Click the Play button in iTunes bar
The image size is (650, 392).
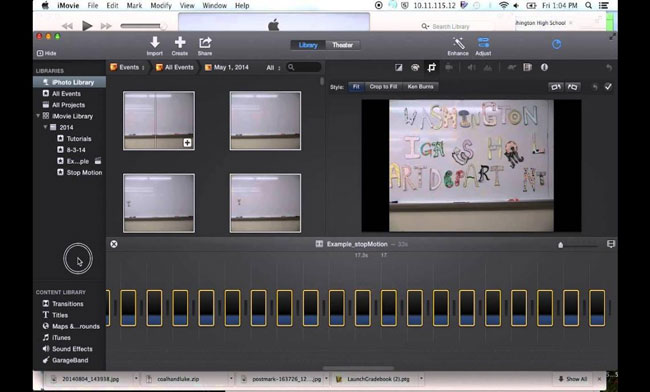pos(87,26)
